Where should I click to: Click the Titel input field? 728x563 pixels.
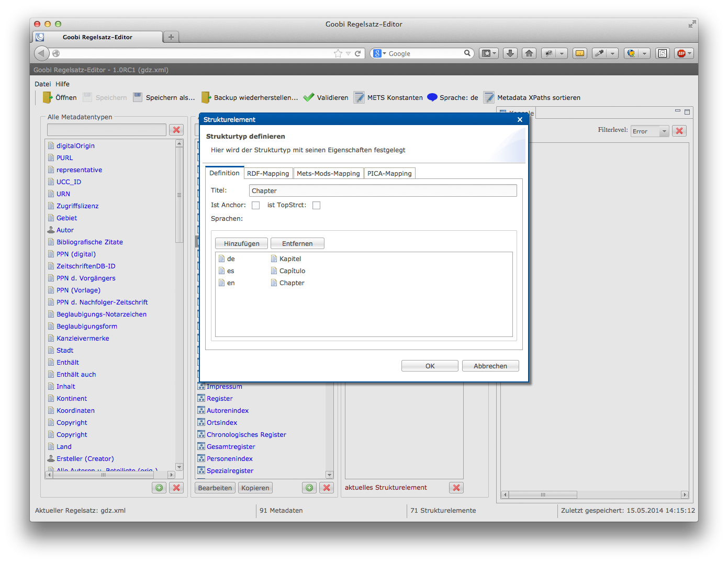(x=383, y=190)
